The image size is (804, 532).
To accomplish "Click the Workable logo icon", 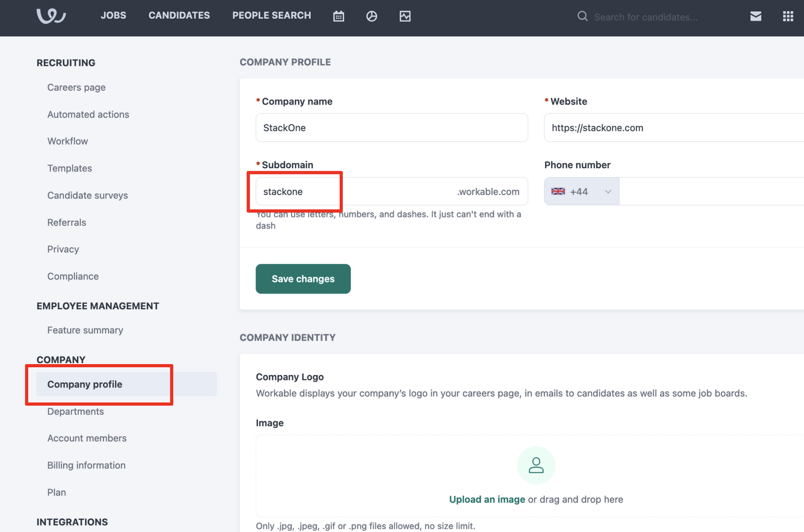I will tap(51, 16).
